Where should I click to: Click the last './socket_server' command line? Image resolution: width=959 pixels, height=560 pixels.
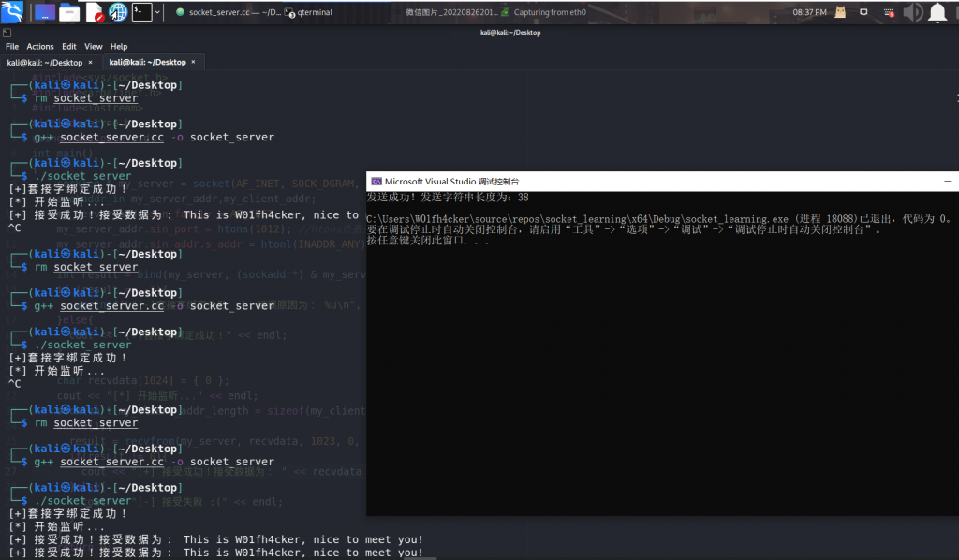pyautogui.click(x=82, y=501)
